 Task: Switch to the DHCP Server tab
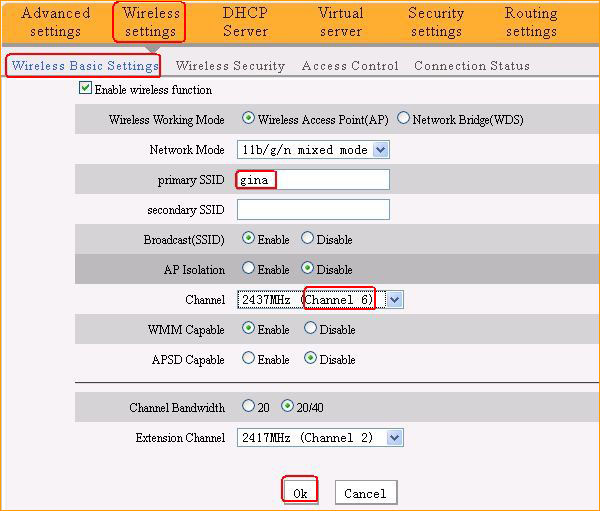point(245,22)
